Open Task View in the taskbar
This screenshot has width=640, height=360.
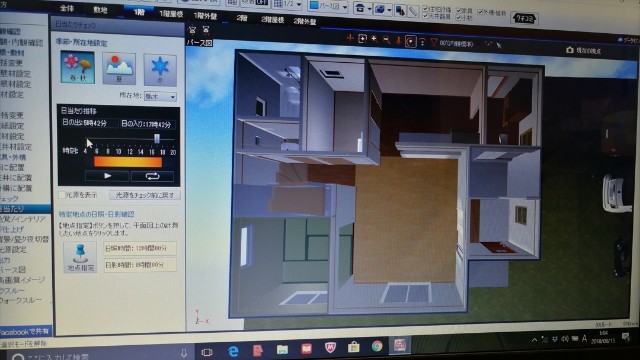click(207, 352)
